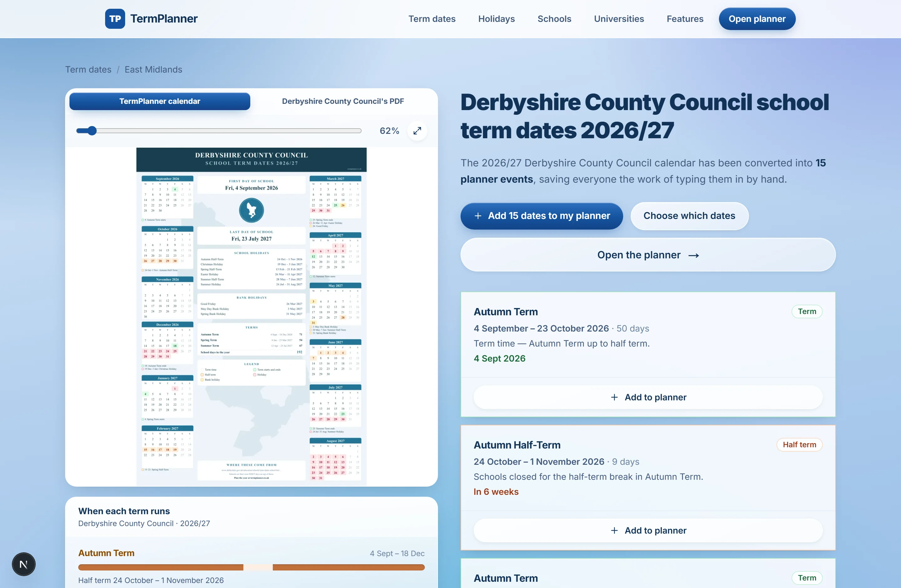Image resolution: width=901 pixels, height=588 pixels.
Task: Follow the Term dates breadcrumb link
Action: 88,70
